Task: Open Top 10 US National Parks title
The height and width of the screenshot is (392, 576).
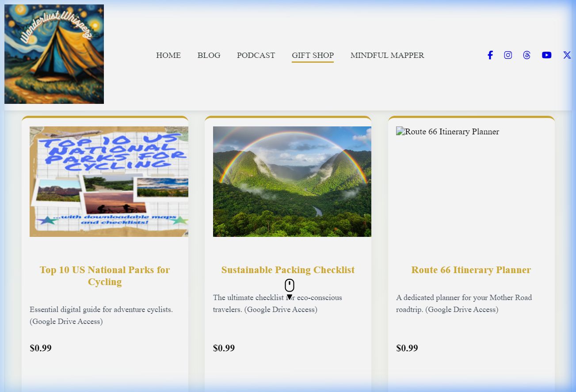Action: tap(105, 276)
